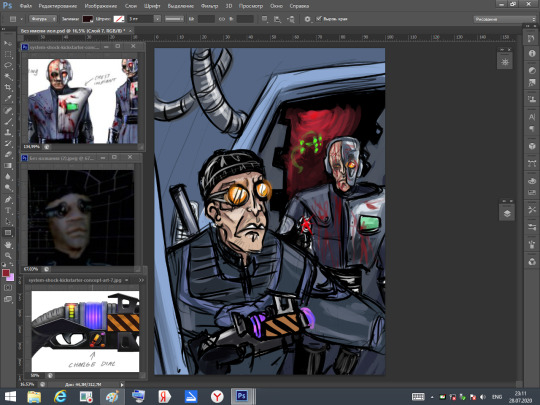This screenshot has width=540, height=405.
Task: Select the Eyedropper tool
Action: 8,98
